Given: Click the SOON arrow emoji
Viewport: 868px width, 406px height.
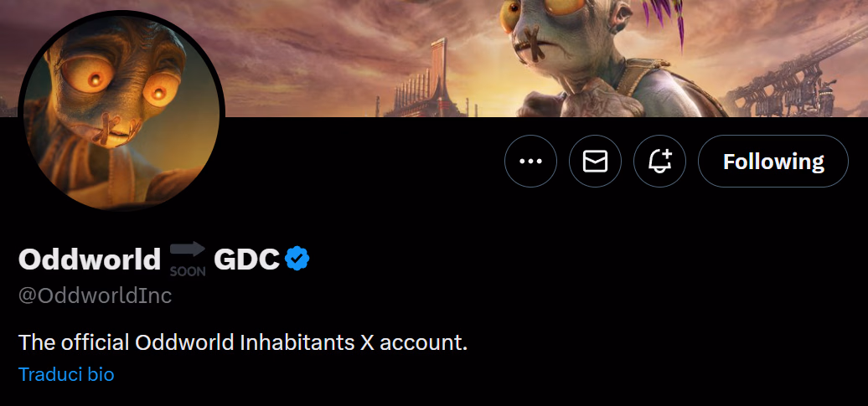Looking at the screenshot, I should click(x=187, y=259).
